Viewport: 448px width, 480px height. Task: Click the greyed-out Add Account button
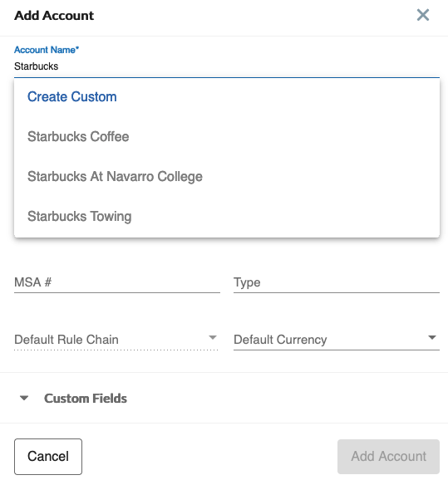tap(388, 457)
